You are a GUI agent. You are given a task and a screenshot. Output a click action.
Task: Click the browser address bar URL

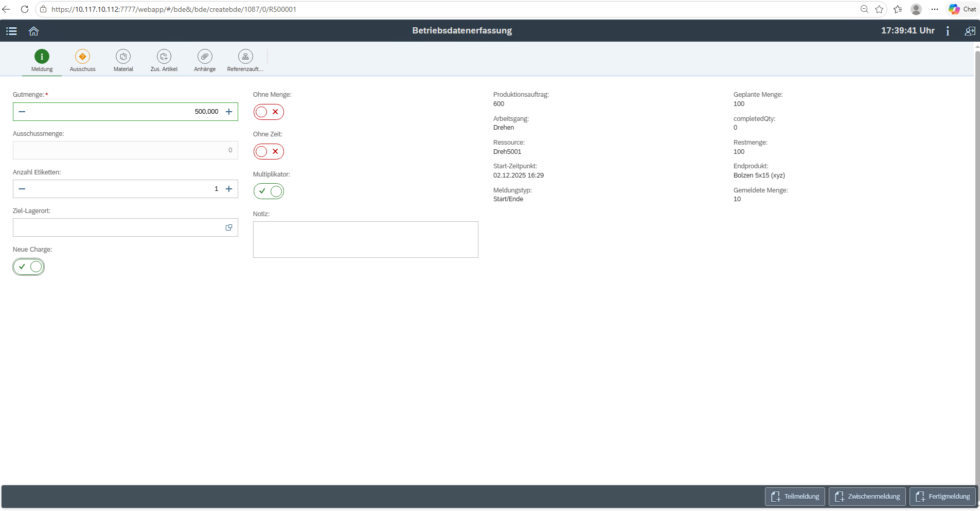174,9
